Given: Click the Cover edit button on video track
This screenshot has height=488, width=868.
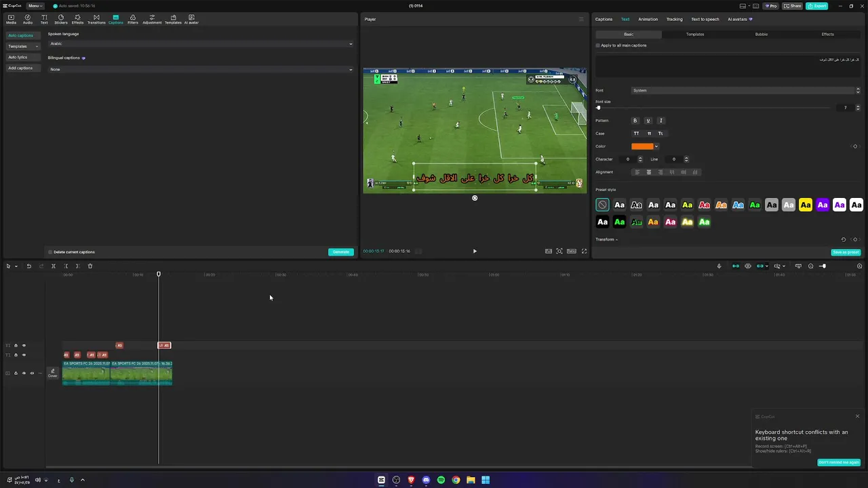Looking at the screenshot, I should [x=52, y=373].
